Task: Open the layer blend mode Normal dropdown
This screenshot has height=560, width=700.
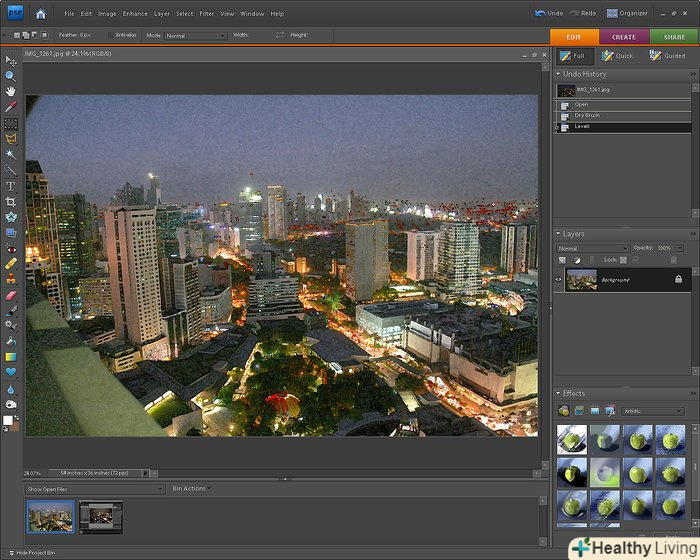Action: tap(593, 248)
